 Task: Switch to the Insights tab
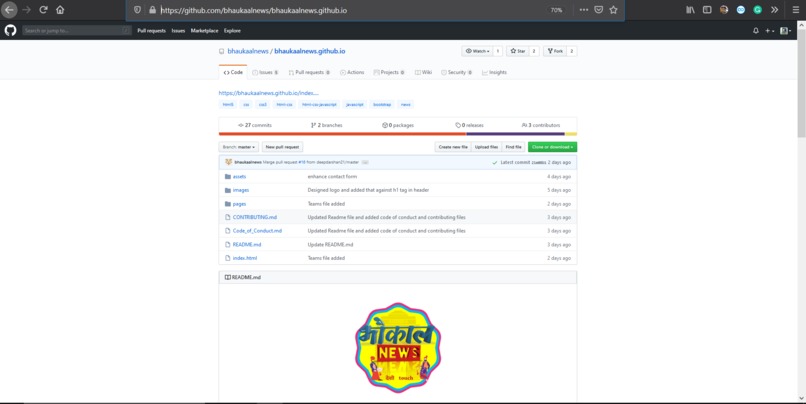pyautogui.click(x=494, y=72)
